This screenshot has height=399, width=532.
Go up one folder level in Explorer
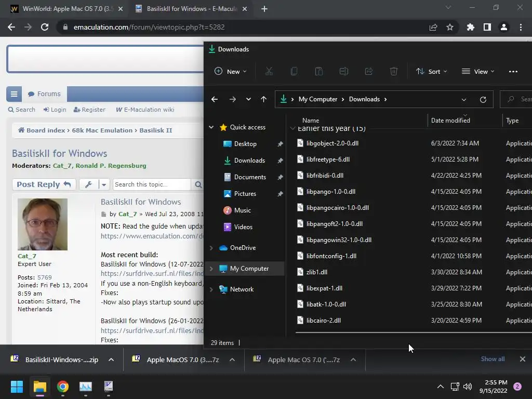[x=263, y=99]
